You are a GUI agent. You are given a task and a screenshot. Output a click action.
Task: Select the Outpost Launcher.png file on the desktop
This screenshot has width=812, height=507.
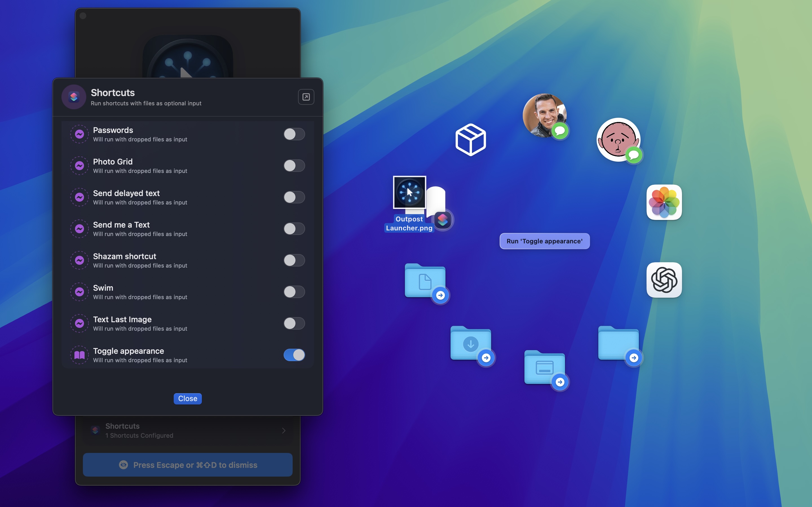tap(409, 192)
